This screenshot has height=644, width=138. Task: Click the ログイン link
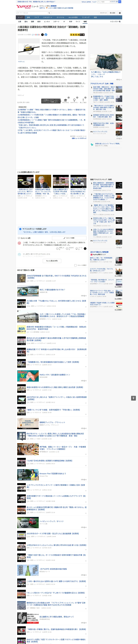point(42,8)
